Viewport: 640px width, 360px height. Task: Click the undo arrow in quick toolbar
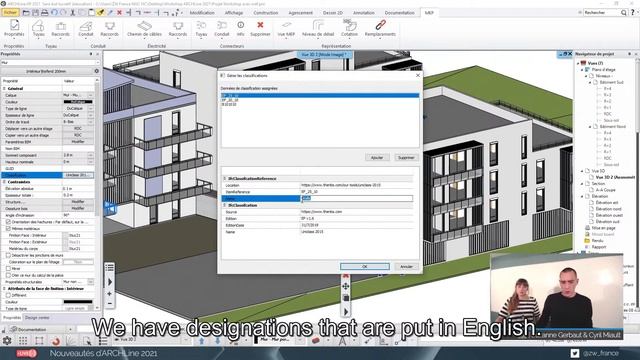[x=54, y=13]
